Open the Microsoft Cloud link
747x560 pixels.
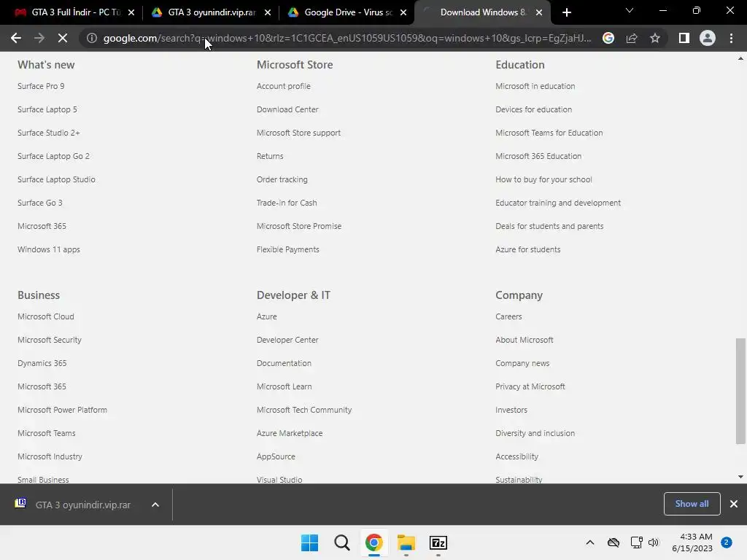coord(46,316)
